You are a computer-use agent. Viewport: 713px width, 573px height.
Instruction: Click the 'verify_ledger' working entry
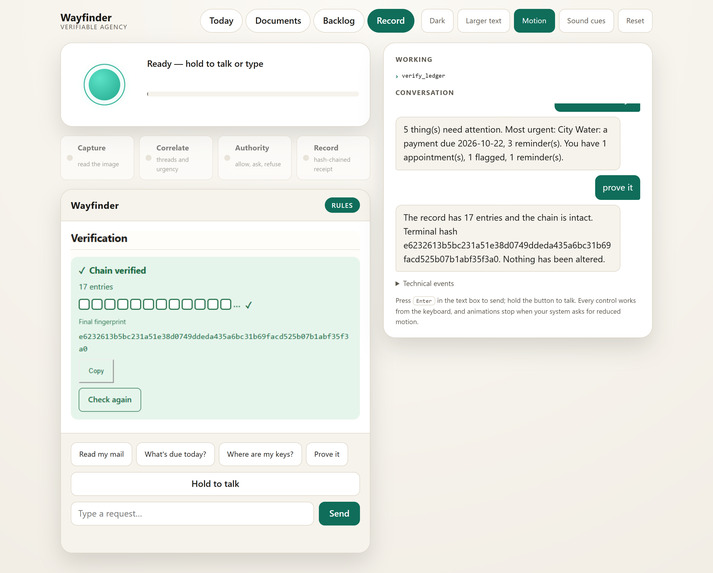pyautogui.click(x=423, y=76)
